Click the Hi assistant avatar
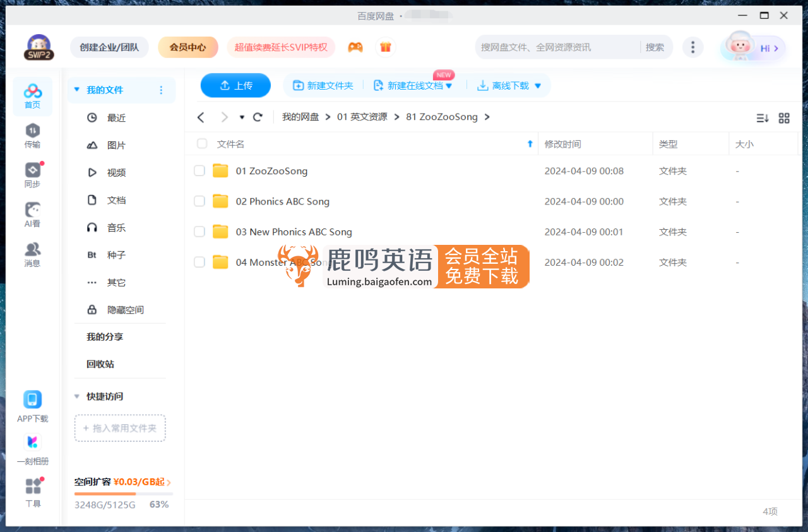 (740, 47)
